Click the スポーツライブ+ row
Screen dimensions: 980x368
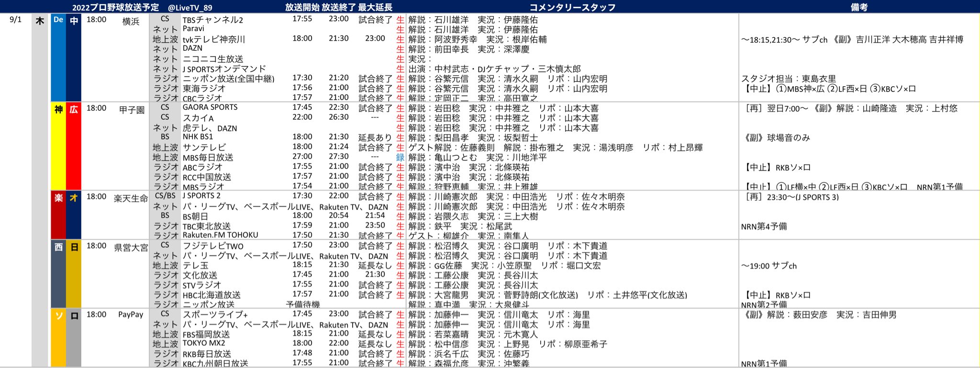coord(215,315)
